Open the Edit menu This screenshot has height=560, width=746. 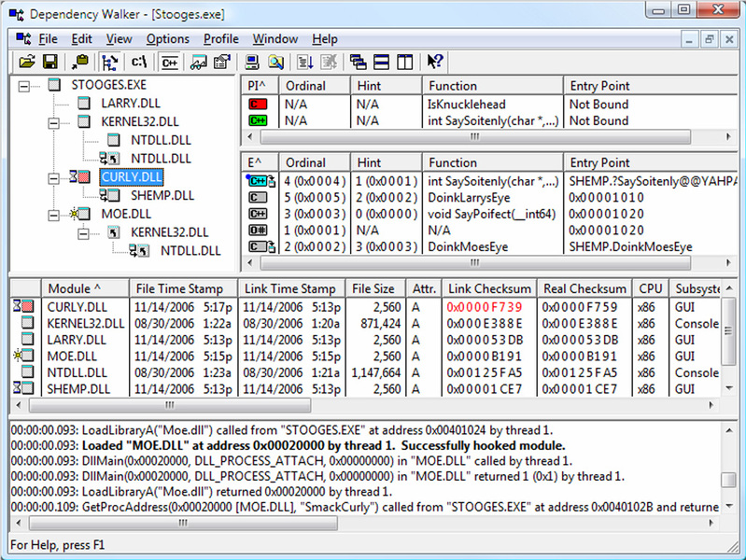(x=82, y=39)
